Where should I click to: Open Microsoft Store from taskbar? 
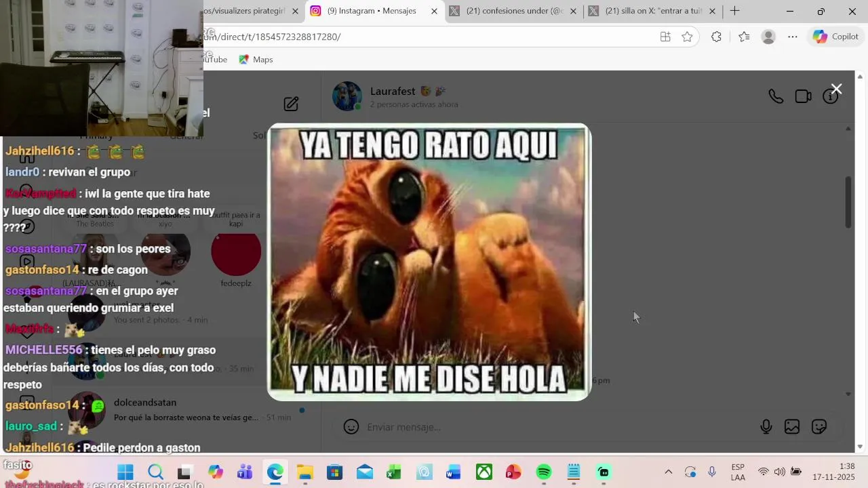334,472
